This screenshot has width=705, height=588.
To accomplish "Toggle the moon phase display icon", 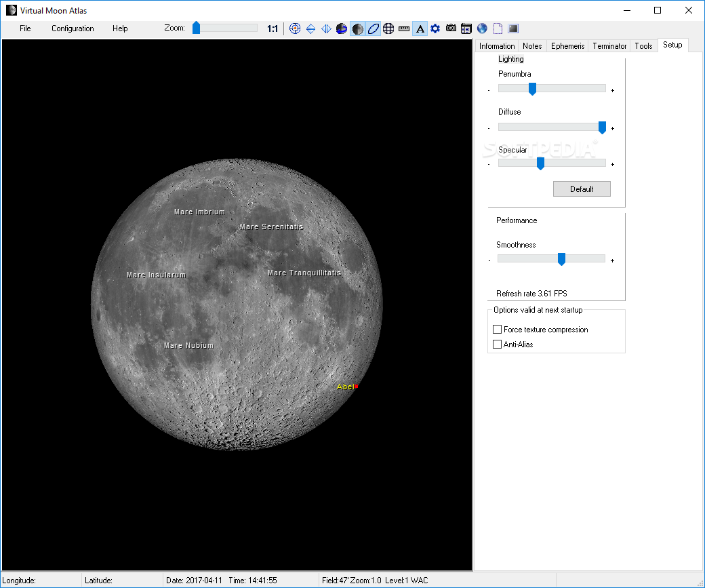I will 357,28.
